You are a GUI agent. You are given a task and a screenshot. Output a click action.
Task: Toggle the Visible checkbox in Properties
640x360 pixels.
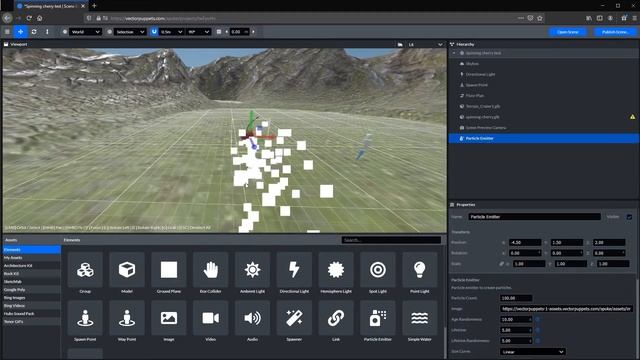629,217
